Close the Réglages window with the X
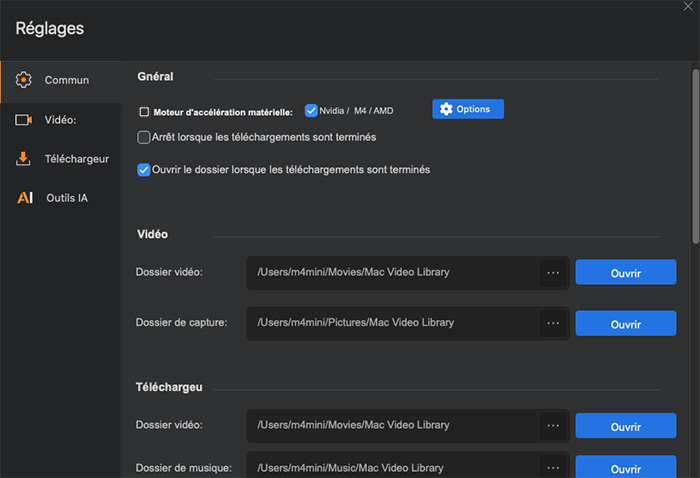The image size is (700, 478). pyautogui.click(x=688, y=6)
